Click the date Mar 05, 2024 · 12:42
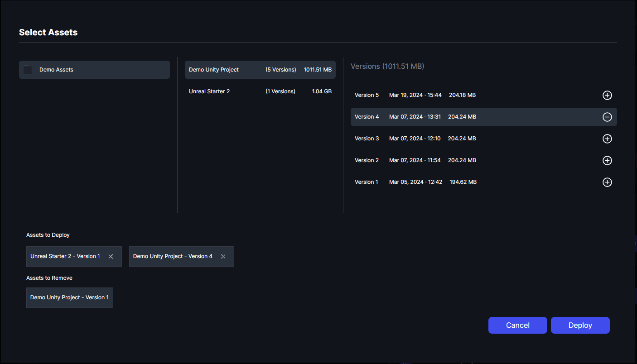 (415, 182)
